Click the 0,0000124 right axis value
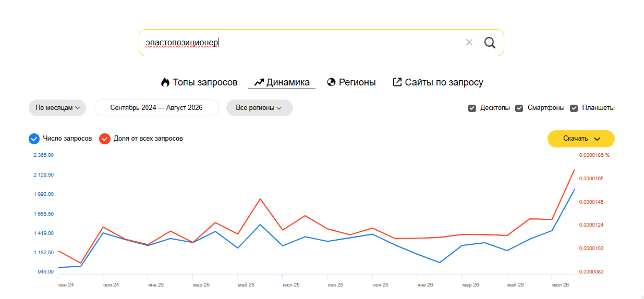 pyautogui.click(x=592, y=225)
